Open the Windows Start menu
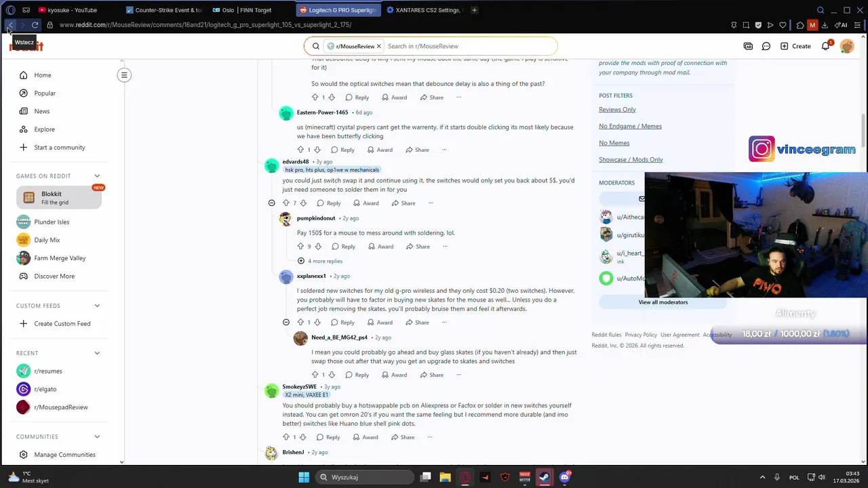This screenshot has width=868, height=488. (304, 477)
